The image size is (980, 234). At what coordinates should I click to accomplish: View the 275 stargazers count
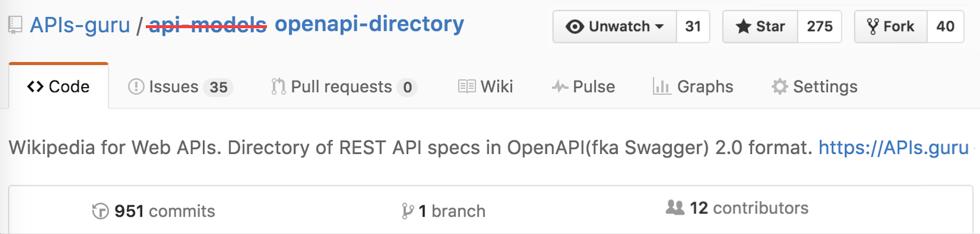click(x=819, y=27)
